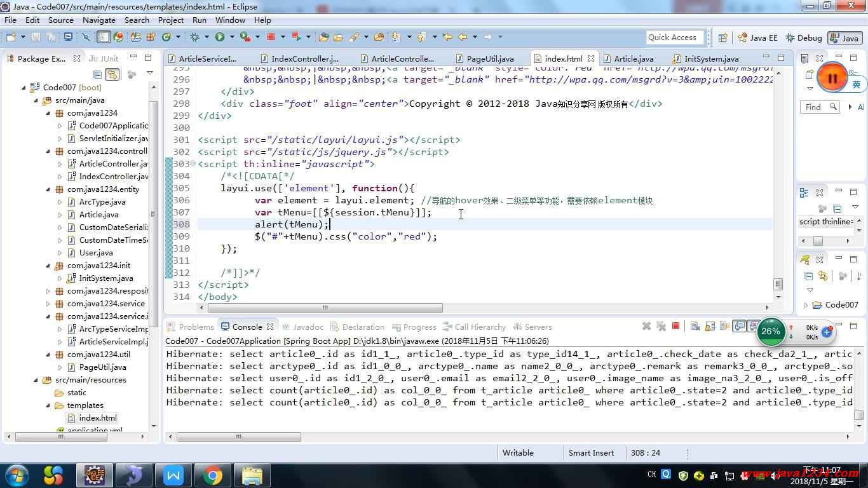Open the file explorer taskbar icon
The image size is (868, 488).
click(x=252, y=475)
